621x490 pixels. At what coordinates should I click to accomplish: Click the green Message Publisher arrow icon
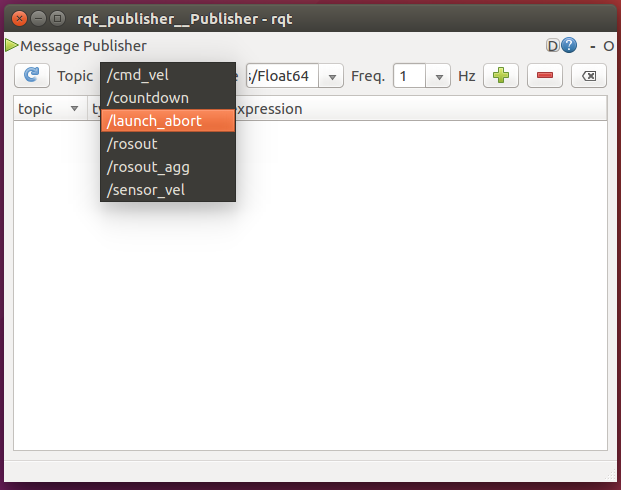pos(11,46)
